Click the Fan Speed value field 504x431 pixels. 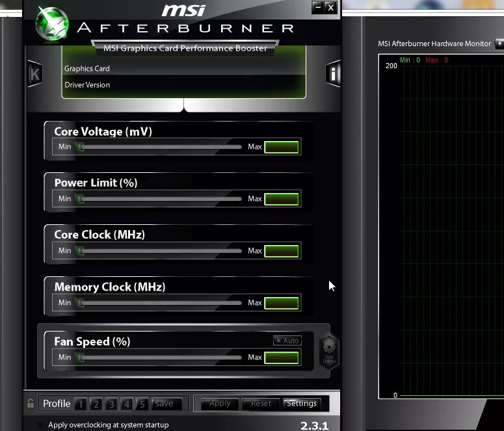pos(282,358)
